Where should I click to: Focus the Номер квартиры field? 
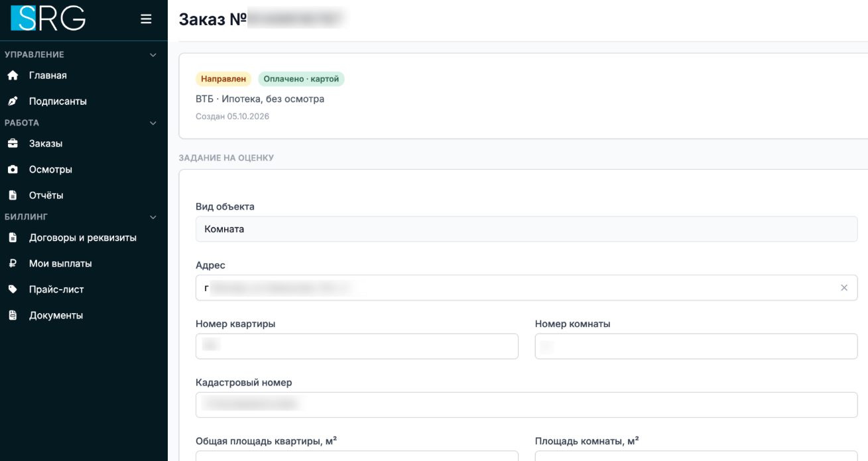(x=357, y=346)
